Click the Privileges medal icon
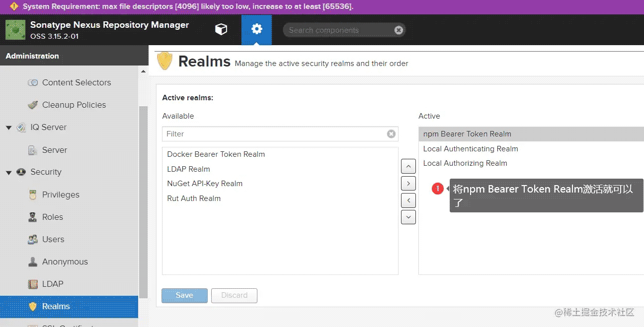This screenshot has width=644, height=327. 33,195
